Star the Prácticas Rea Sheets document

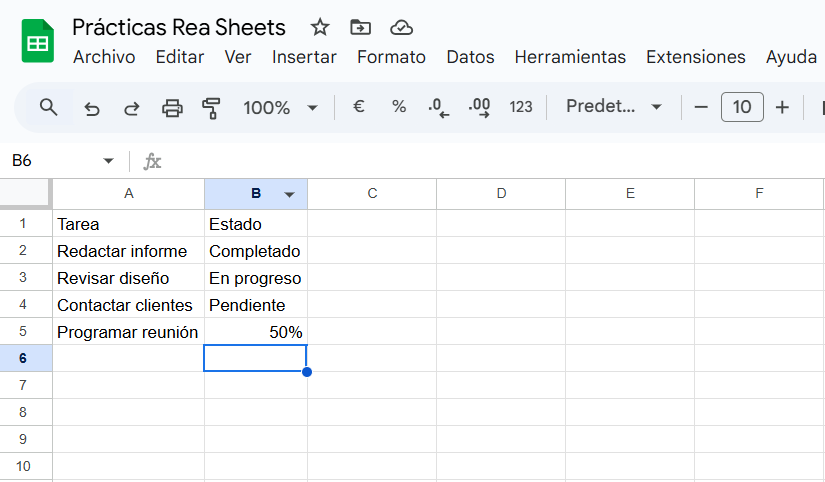[319, 27]
